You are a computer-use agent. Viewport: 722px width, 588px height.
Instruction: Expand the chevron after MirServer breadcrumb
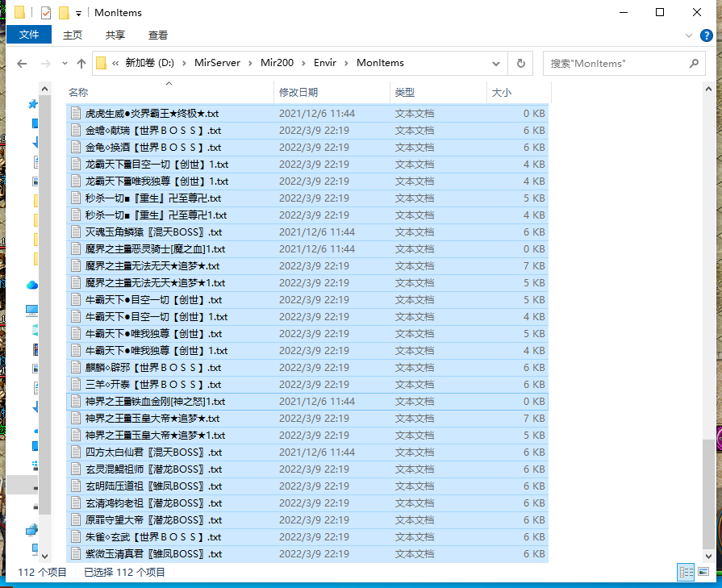[251, 63]
